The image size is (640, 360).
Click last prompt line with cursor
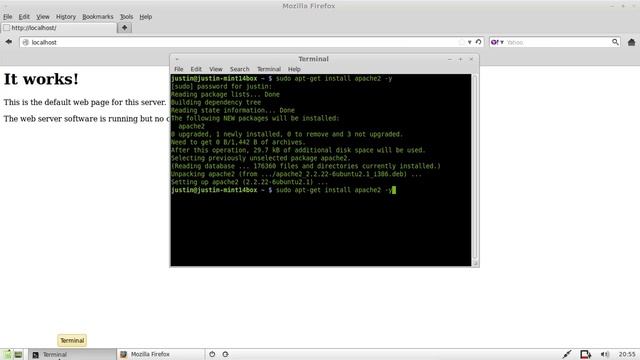[x=283, y=190]
